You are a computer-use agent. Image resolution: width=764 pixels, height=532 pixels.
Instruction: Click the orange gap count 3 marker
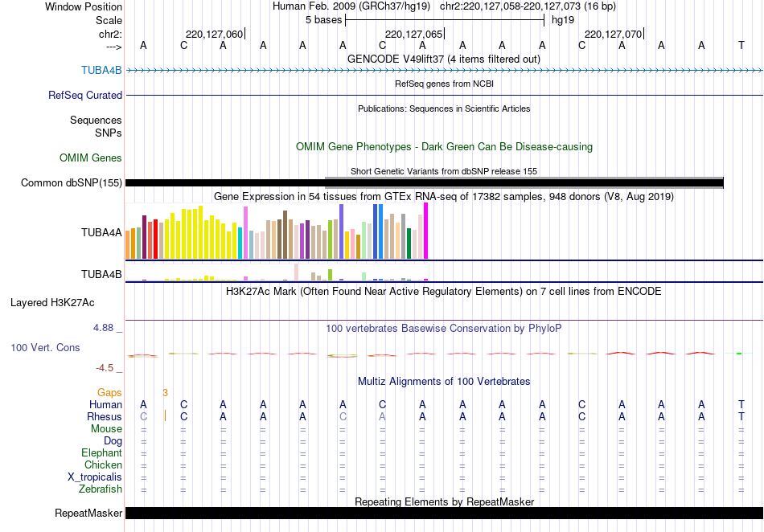pyautogui.click(x=165, y=393)
